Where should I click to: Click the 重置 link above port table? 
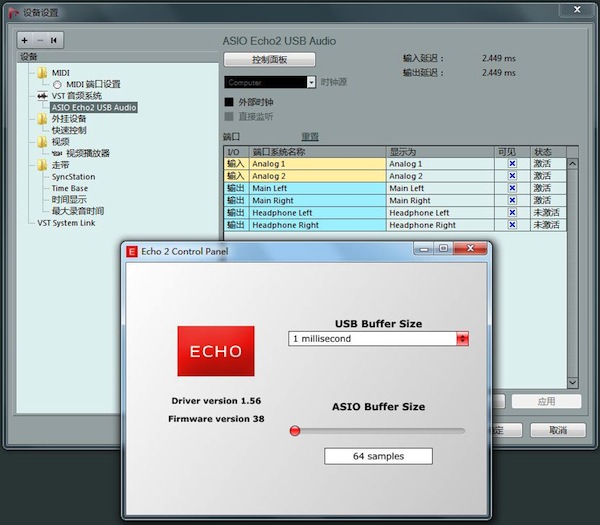coord(310,137)
